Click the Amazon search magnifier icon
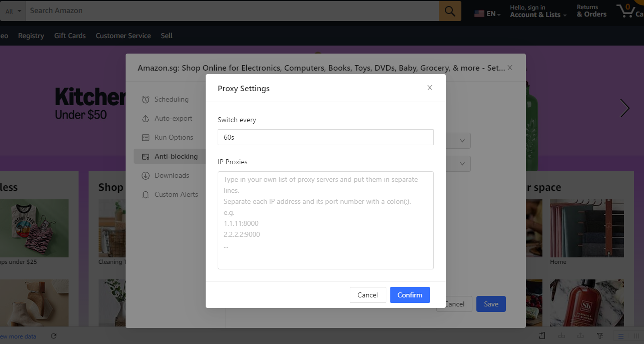The width and height of the screenshot is (644, 344). click(x=450, y=11)
